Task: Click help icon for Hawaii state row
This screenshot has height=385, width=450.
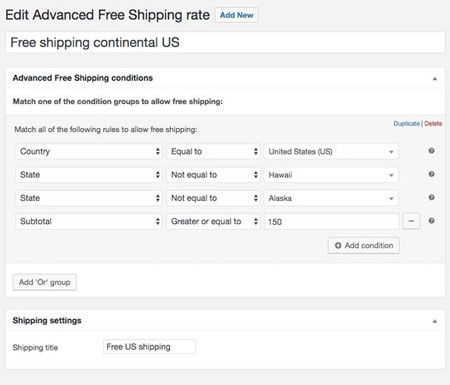Action: pos(431,174)
